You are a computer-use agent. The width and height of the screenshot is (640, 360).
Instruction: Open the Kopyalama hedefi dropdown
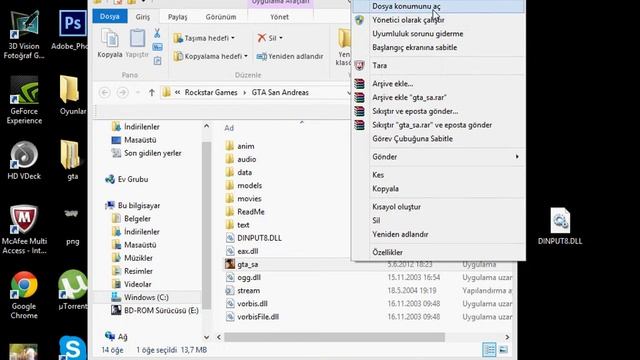tap(210, 56)
